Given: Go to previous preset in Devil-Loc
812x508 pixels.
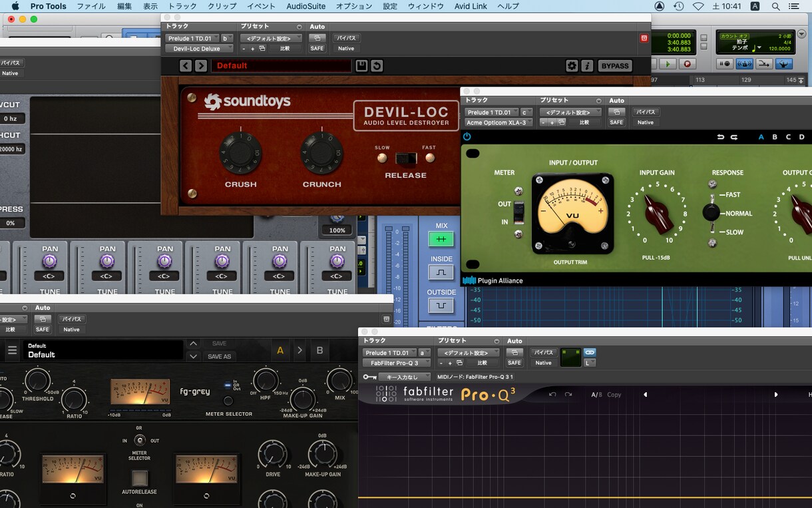Looking at the screenshot, I should 186,65.
